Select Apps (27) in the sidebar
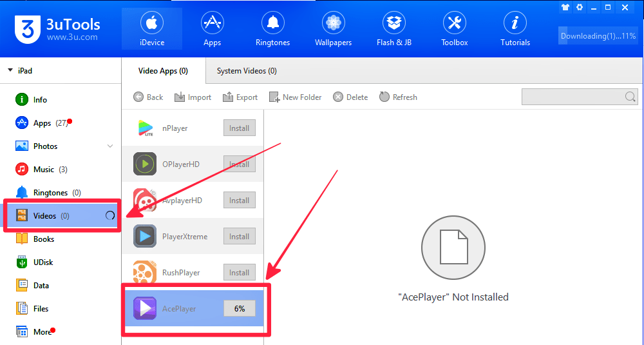This screenshot has width=644, height=345. pos(59,123)
